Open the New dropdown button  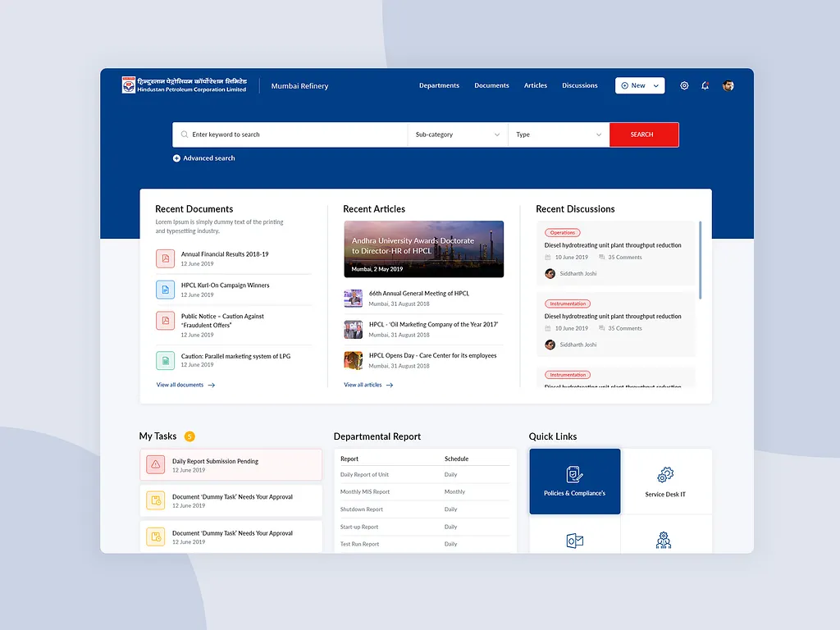(640, 85)
